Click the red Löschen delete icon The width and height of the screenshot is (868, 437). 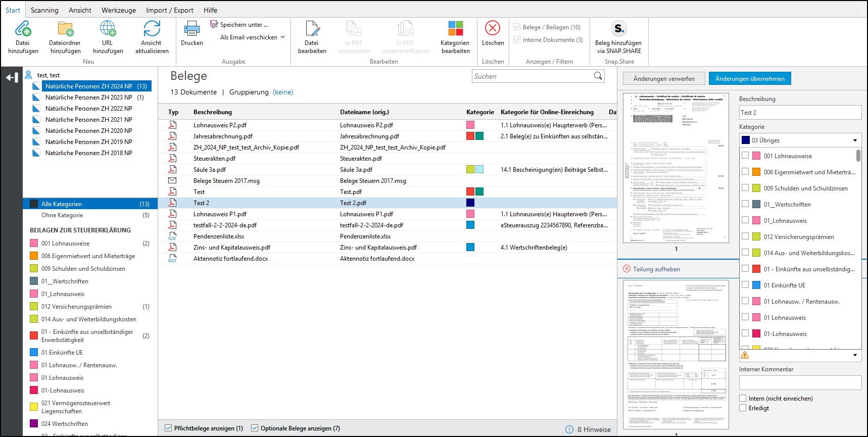(493, 28)
